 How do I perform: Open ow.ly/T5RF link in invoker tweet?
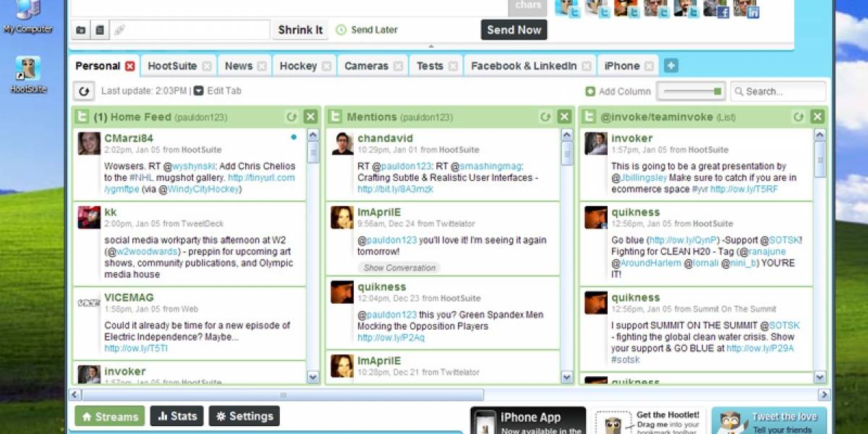744,189
